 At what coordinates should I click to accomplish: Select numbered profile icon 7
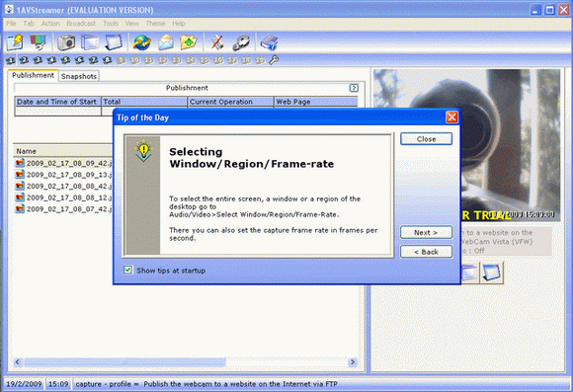[x=94, y=60]
